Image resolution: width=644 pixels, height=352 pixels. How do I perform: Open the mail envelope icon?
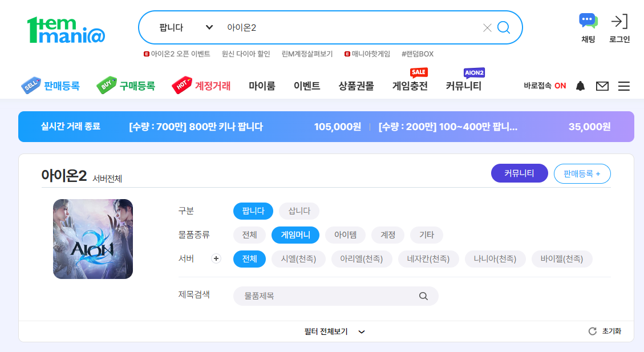602,86
